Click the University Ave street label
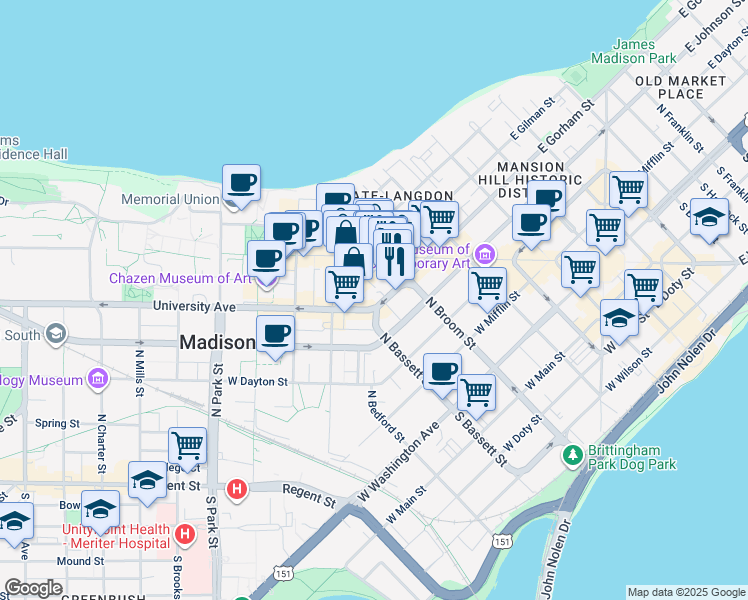Screen dimensions: 748x600 [194, 306]
